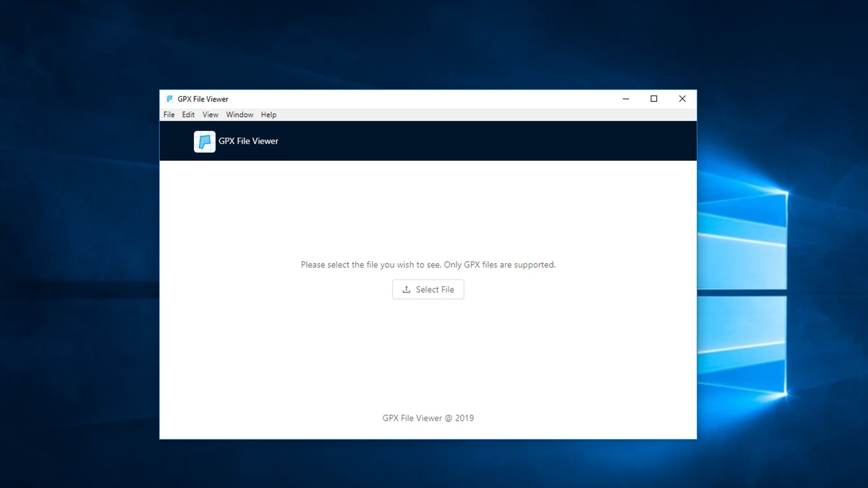Click the "GPX File Viewer" title in the dark header

pyautogui.click(x=248, y=141)
